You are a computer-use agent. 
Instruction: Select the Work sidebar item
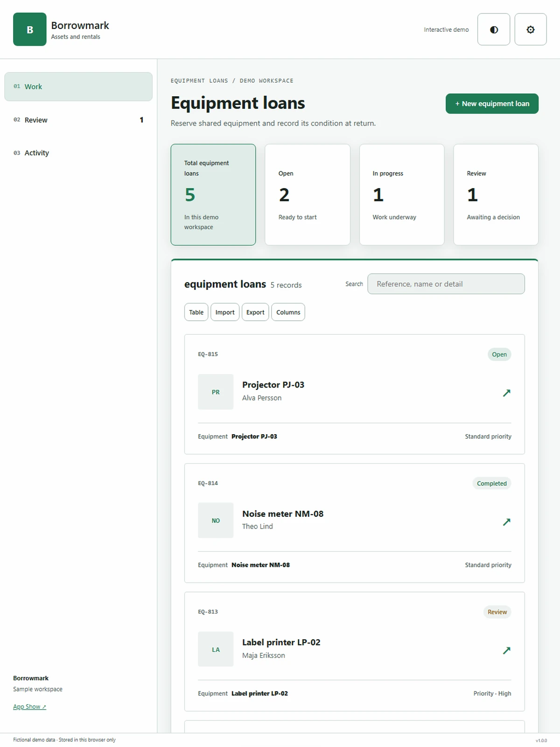[78, 86]
